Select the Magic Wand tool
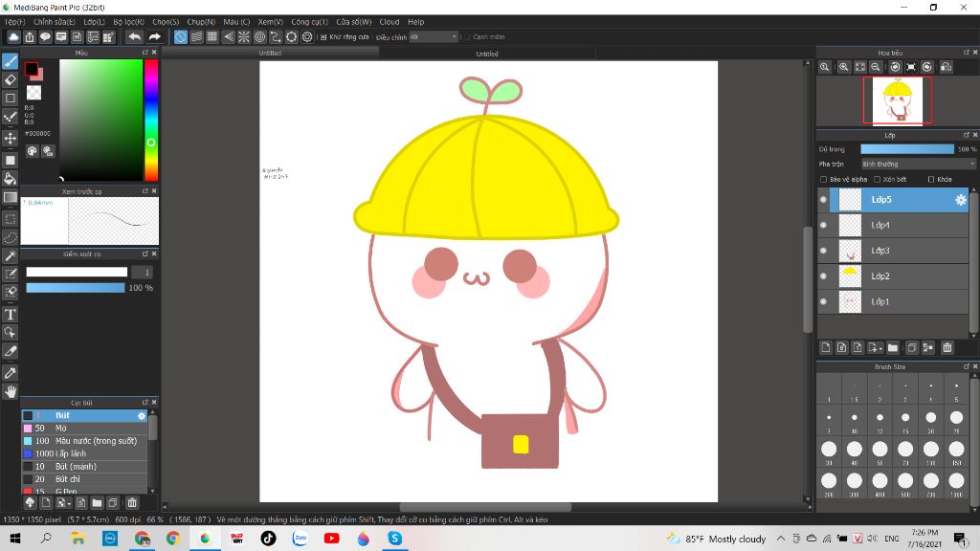 10,255
